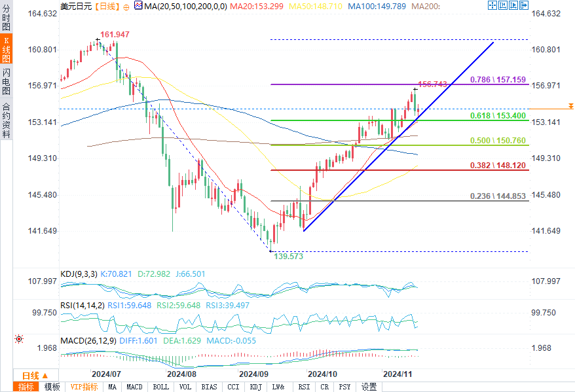Click the orange circle icon beside 日线
Viewport: 575px width, 392px height.
[x=126, y=7]
